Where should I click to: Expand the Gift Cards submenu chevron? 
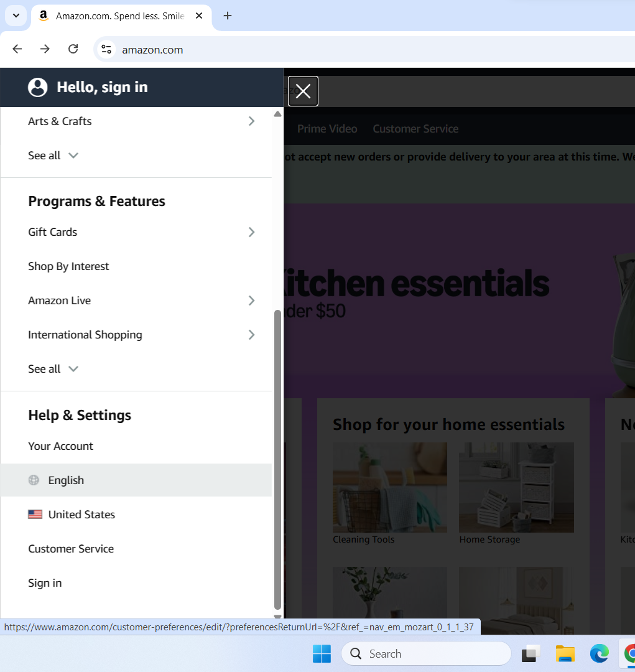click(251, 232)
